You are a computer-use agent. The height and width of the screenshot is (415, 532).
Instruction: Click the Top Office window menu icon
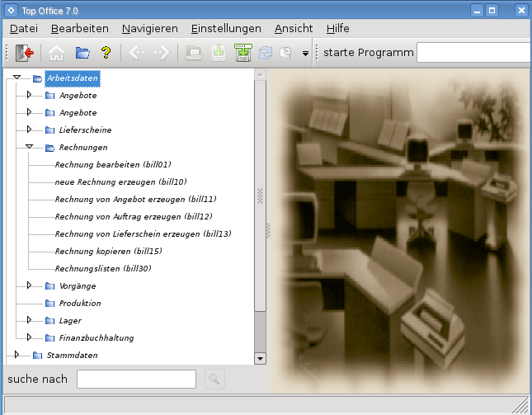click(11, 11)
